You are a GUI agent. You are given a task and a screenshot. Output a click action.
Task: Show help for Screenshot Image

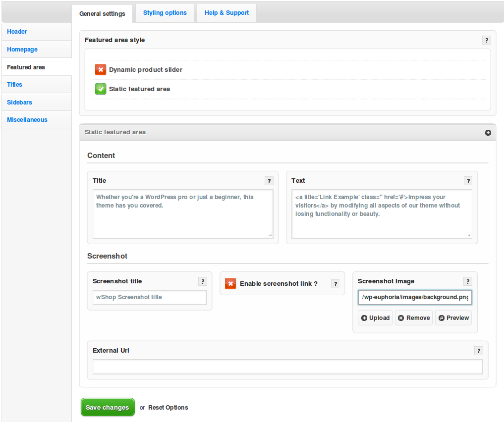(x=468, y=281)
